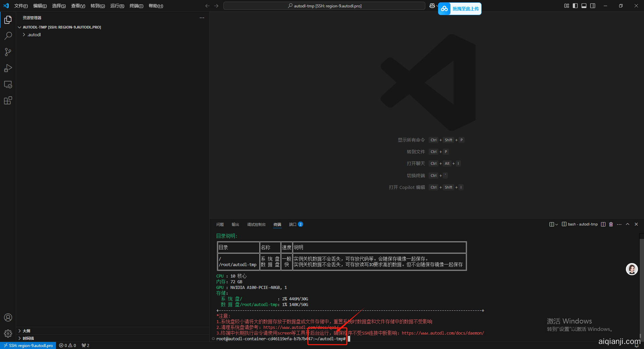Toggle the primary side bar layout button
Screen dimensions: 644x349
coord(575,6)
